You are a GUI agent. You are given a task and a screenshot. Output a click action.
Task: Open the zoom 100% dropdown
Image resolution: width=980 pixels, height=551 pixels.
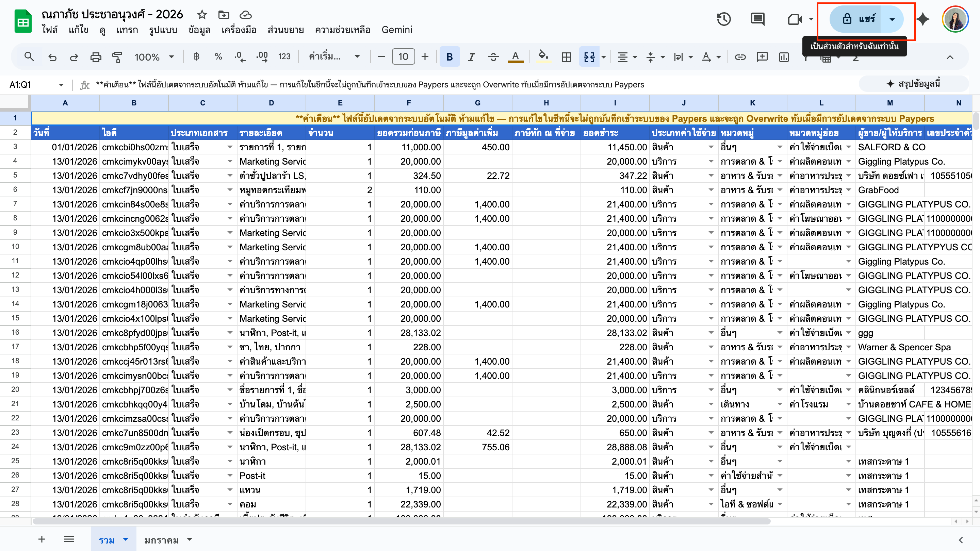coord(154,57)
